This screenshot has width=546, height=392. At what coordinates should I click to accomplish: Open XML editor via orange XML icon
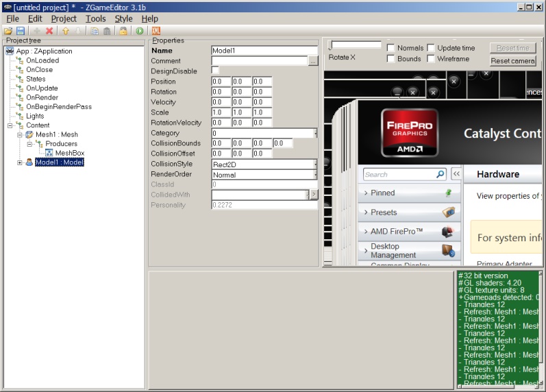coord(156,31)
